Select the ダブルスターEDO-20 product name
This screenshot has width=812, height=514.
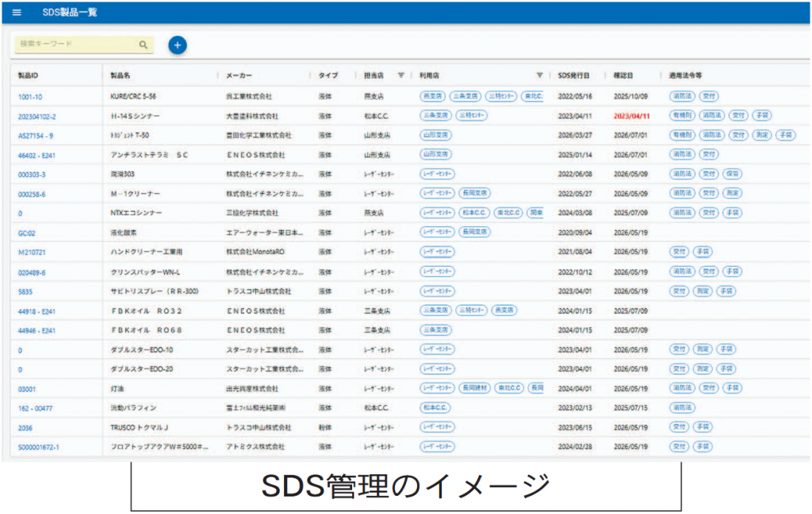coord(141,369)
